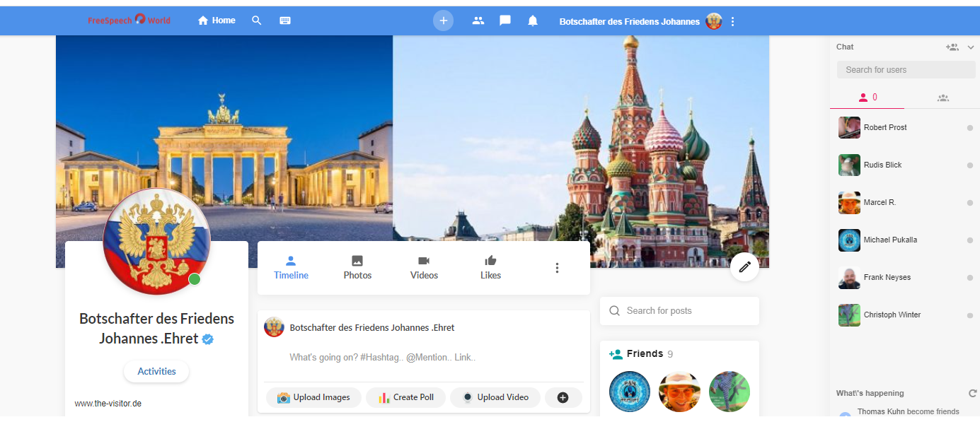Screen dimensions: 980x434
Task: Refresh the What's happening feed
Action: [x=972, y=393]
